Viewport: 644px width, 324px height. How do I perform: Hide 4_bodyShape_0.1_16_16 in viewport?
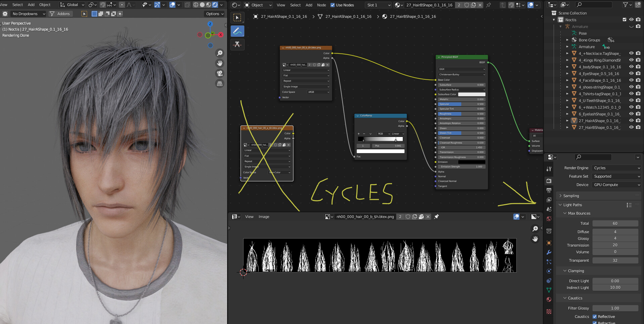click(631, 67)
